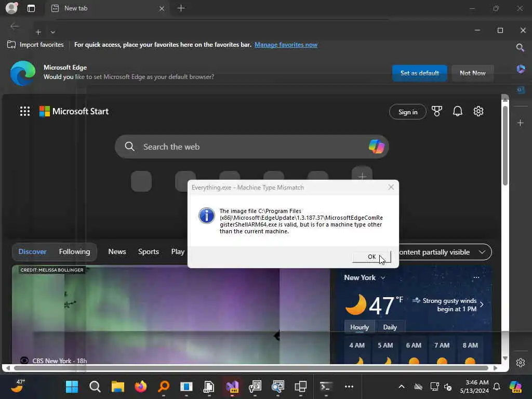
Task: Add a new quick link tile
Action: 362,176
